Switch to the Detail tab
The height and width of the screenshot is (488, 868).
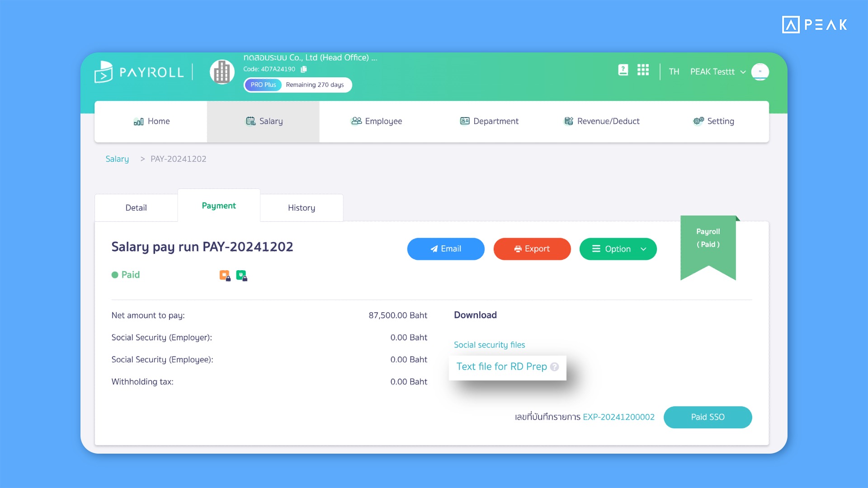click(x=136, y=207)
